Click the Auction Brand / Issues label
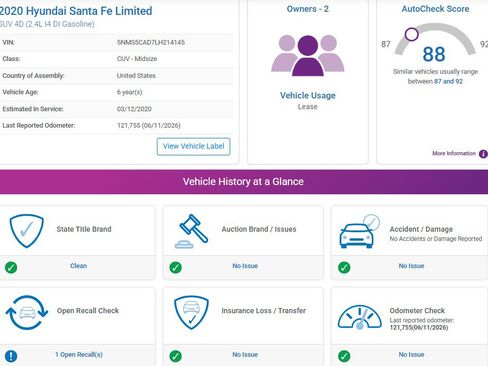This screenshot has width=488, height=366. [259, 229]
